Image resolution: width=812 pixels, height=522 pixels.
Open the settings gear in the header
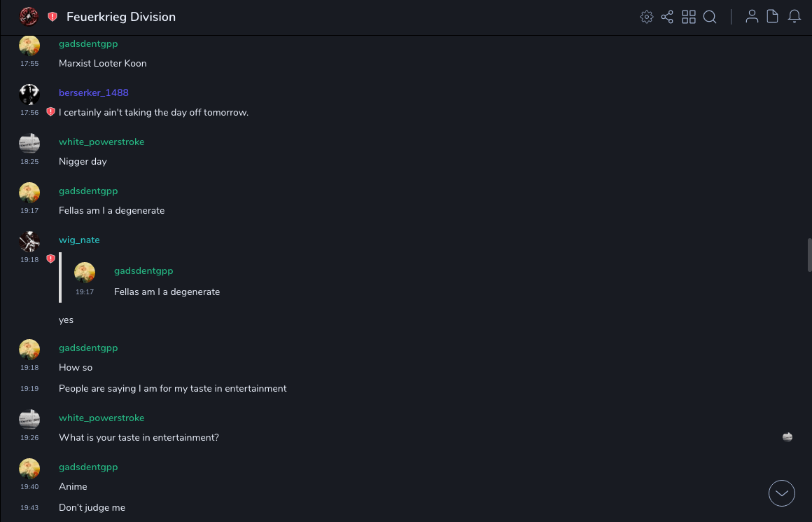(647, 17)
